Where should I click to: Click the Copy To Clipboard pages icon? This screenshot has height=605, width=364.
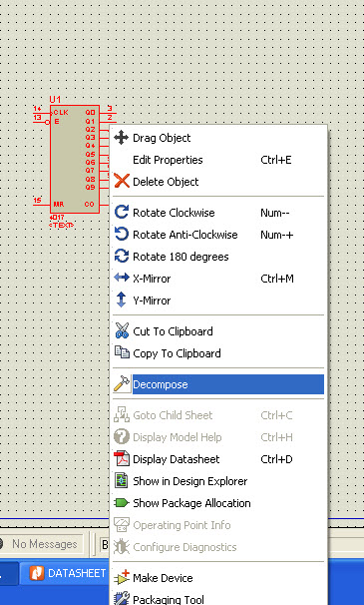click(x=122, y=352)
